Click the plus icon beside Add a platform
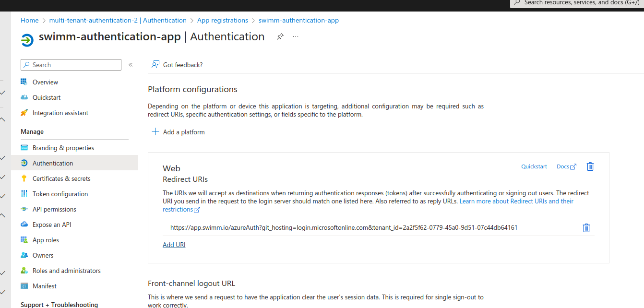 tap(155, 131)
